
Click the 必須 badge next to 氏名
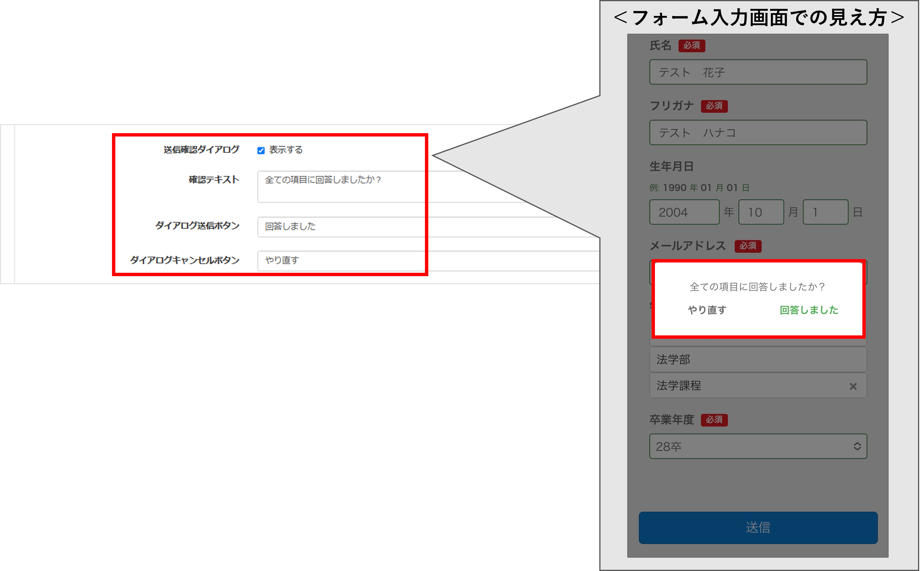coord(691,46)
